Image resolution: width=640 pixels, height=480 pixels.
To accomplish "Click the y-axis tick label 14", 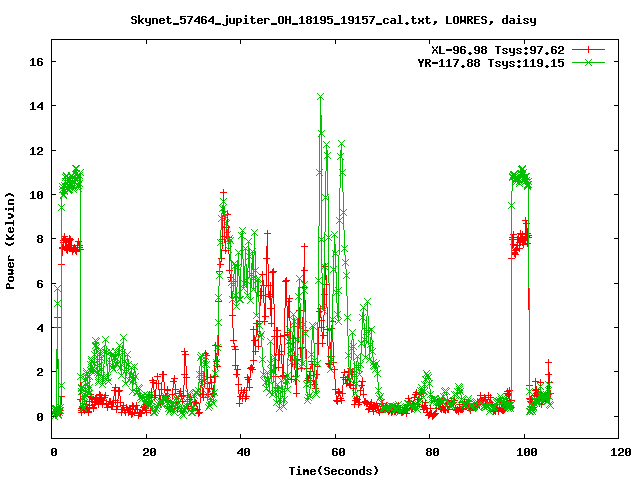I will coord(36,106).
